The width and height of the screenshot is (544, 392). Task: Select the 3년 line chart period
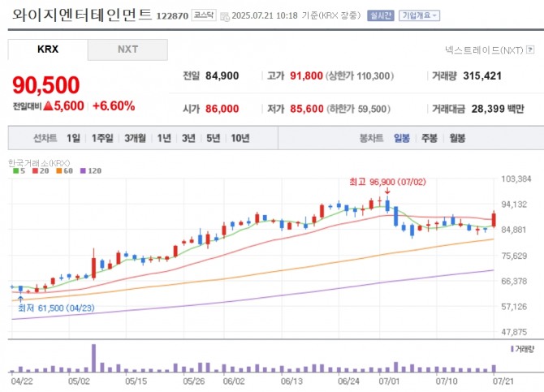click(x=188, y=138)
